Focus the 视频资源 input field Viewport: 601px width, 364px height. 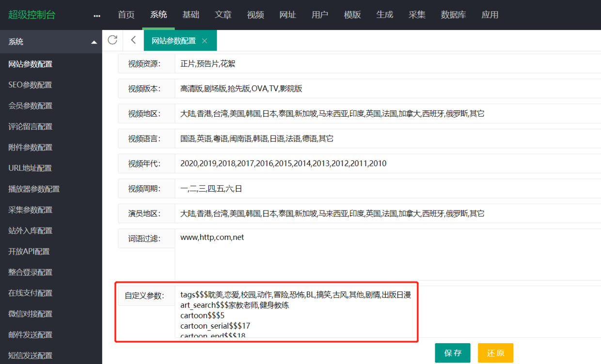click(388, 63)
